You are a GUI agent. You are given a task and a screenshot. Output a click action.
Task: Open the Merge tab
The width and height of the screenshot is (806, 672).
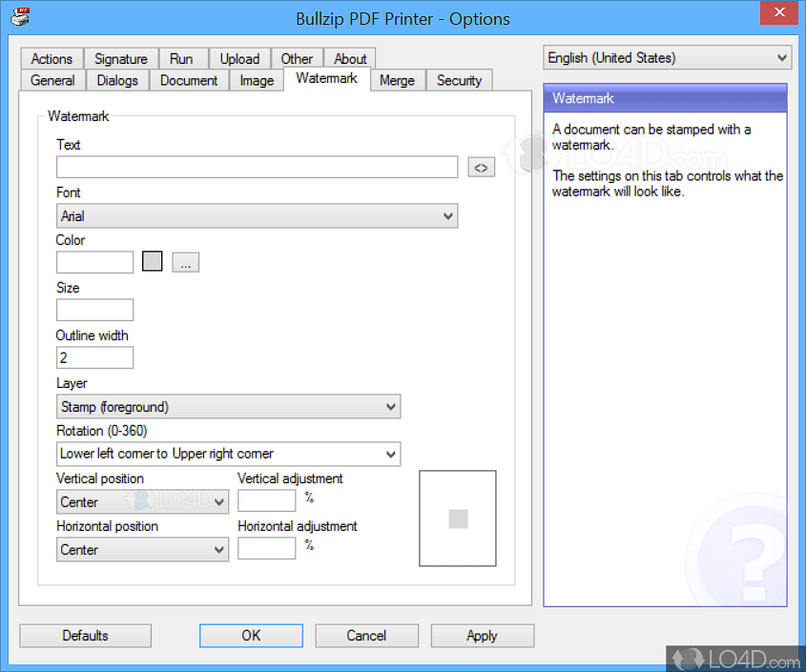point(397,80)
